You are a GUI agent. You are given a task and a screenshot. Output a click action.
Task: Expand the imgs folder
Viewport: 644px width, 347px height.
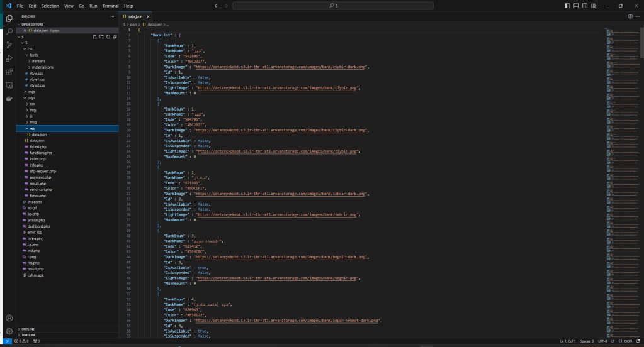(x=31, y=92)
